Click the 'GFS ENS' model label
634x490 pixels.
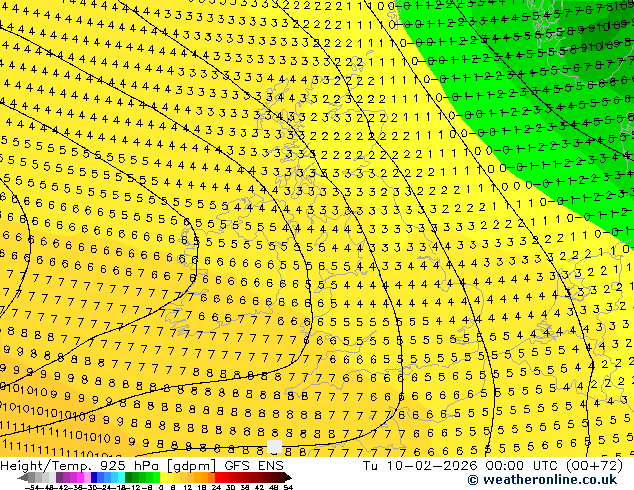pyautogui.click(x=254, y=466)
